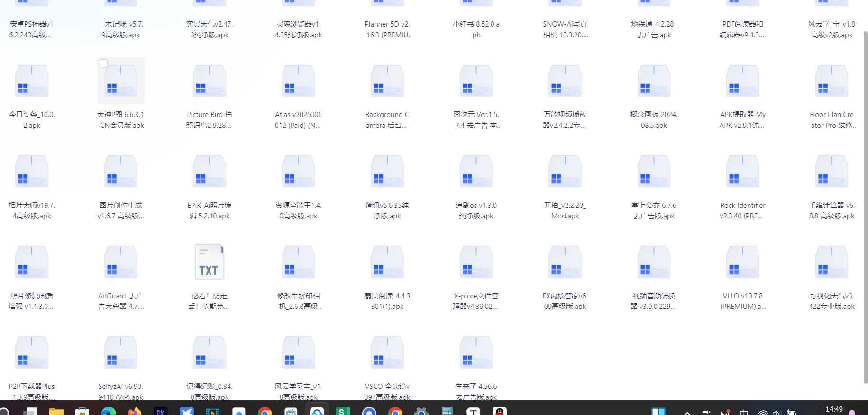Viewport: 868px width, 415px height.
Task: Select the 开拍_v2.2.20_Mod.apk icon
Action: coord(565,171)
